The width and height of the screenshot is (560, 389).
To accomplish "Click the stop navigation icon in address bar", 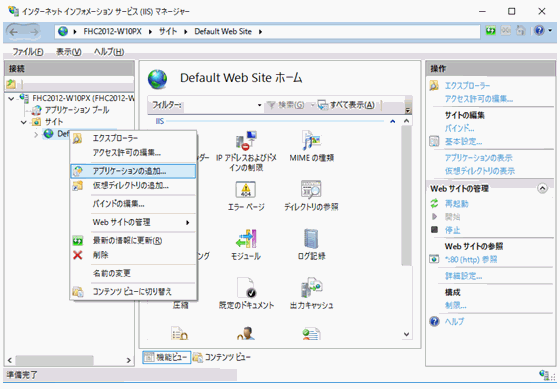I will pos(506,31).
